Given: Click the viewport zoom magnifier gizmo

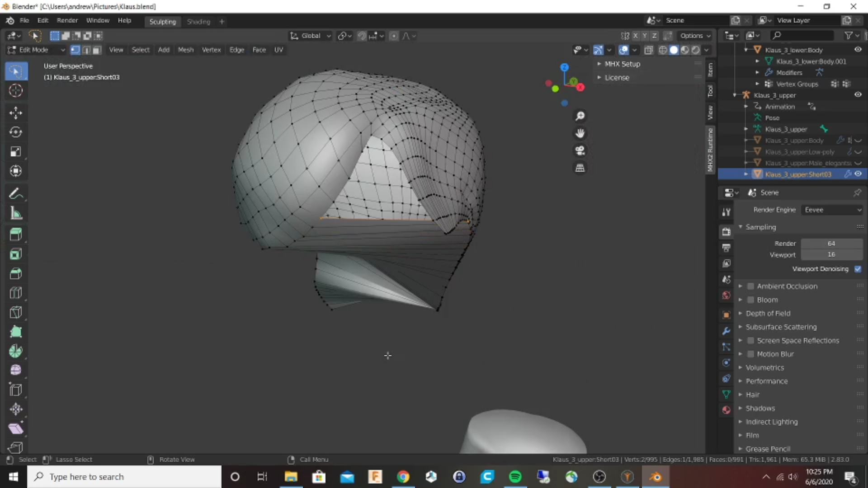Looking at the screenshot, I should (x=580, y=116).
